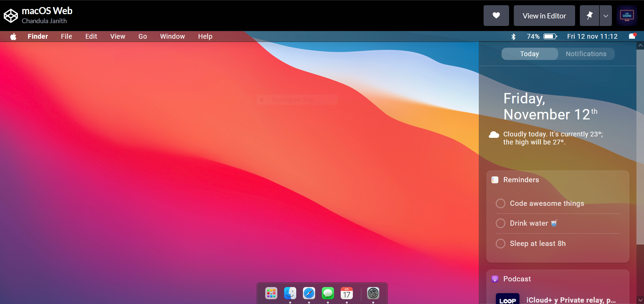Open the Go menu
The image size is (644, 304).
142,36
